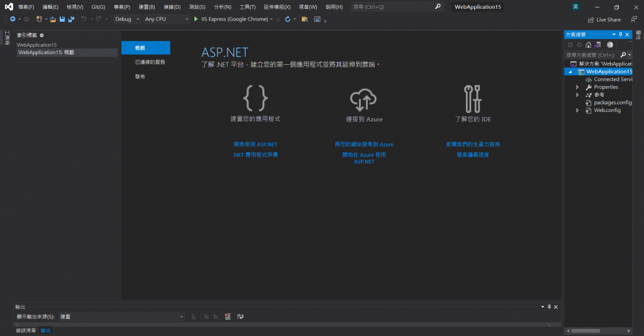644x336 pixels.
Task: Open IIS Express browser dropdown arrow
Action: [x=272, y=20]
